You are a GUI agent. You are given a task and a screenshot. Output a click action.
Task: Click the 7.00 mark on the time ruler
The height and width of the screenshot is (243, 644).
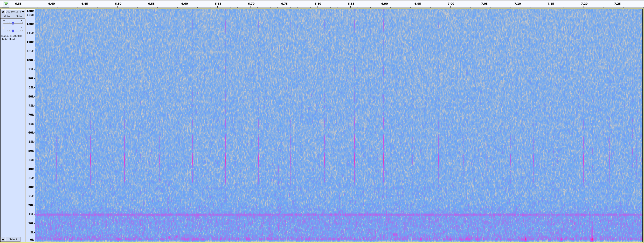[x=451, y=4]
